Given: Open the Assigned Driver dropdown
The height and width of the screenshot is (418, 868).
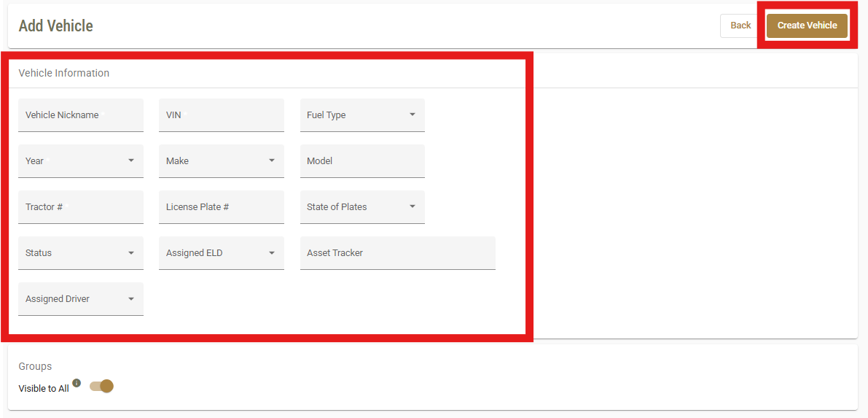Looking at the screenshot, I should (x=81, y=299).
